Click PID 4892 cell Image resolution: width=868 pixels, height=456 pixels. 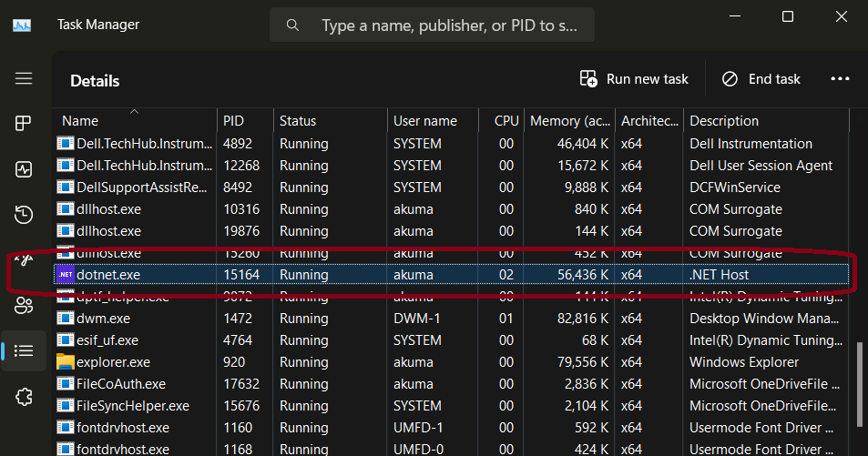(x=238, y=143)
